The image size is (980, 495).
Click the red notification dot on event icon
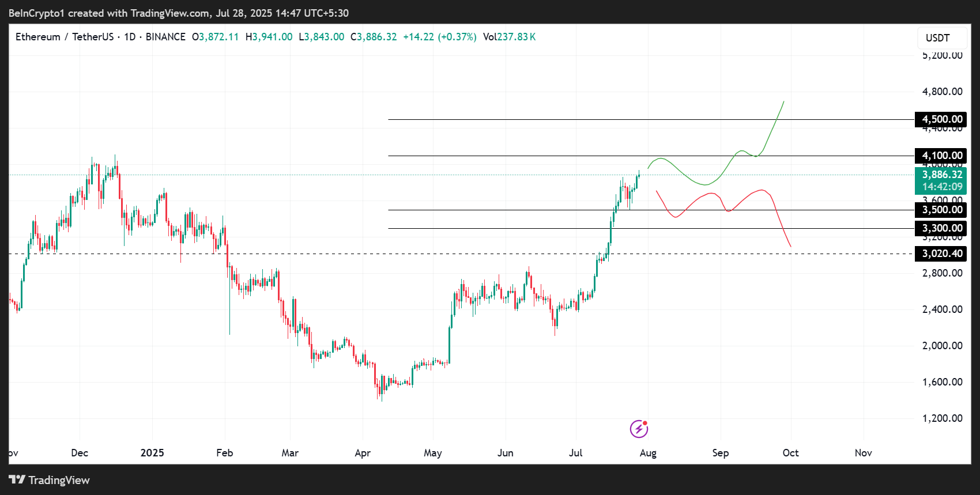point(645,422)
